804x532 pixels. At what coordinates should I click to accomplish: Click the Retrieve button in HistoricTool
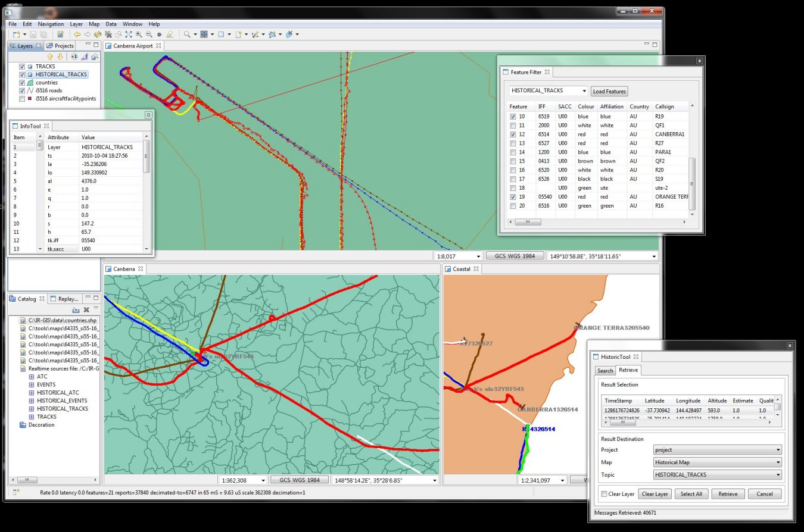pos(728,494)
